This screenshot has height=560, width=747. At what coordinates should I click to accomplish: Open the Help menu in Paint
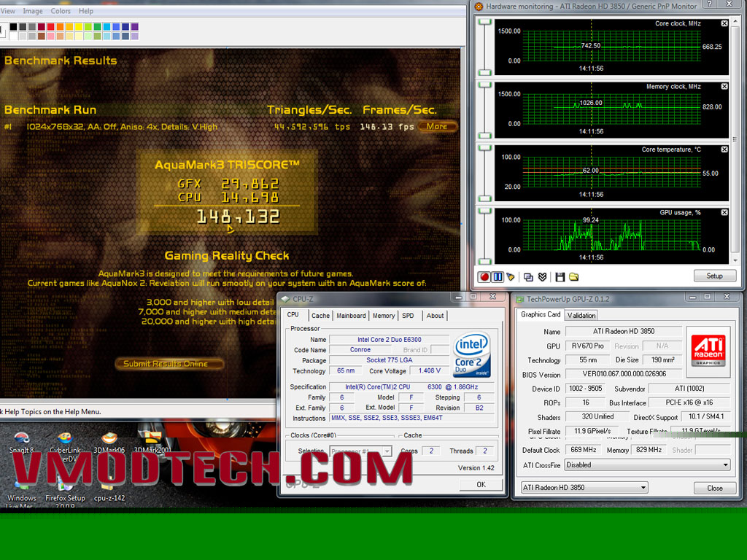(86, 11)
